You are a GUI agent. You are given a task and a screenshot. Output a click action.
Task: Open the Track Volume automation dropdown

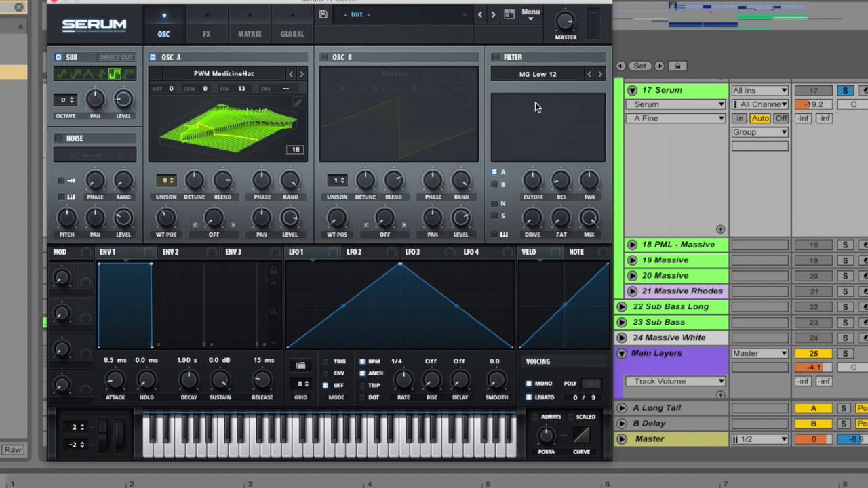[675, 382]
